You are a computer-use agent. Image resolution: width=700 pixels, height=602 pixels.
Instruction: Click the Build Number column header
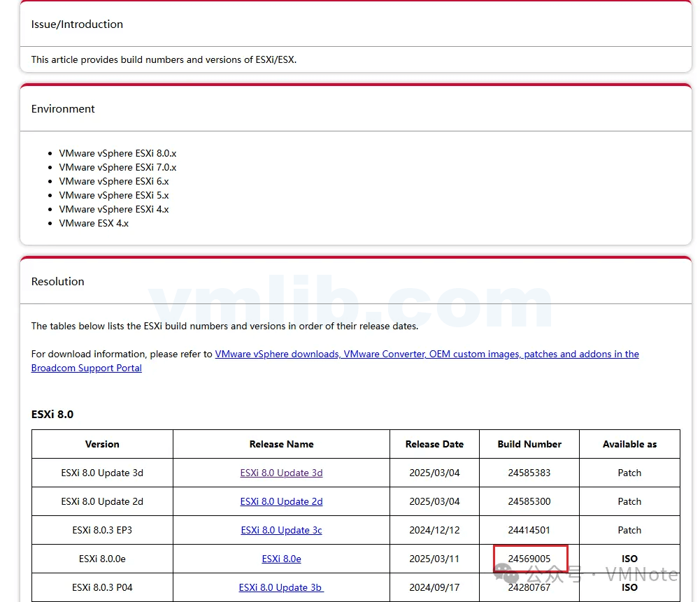[529, 444]
